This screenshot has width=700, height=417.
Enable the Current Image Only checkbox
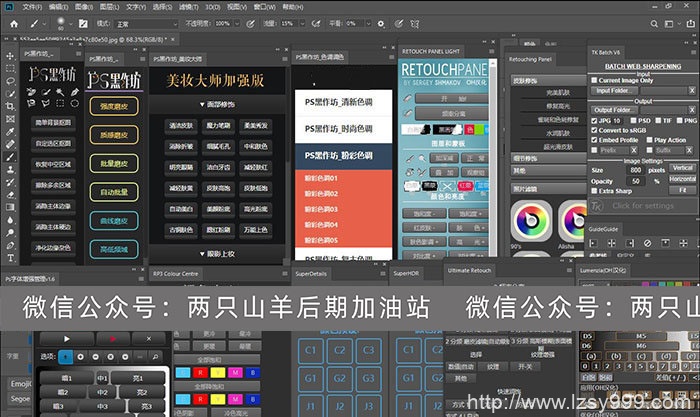point(594,80)
